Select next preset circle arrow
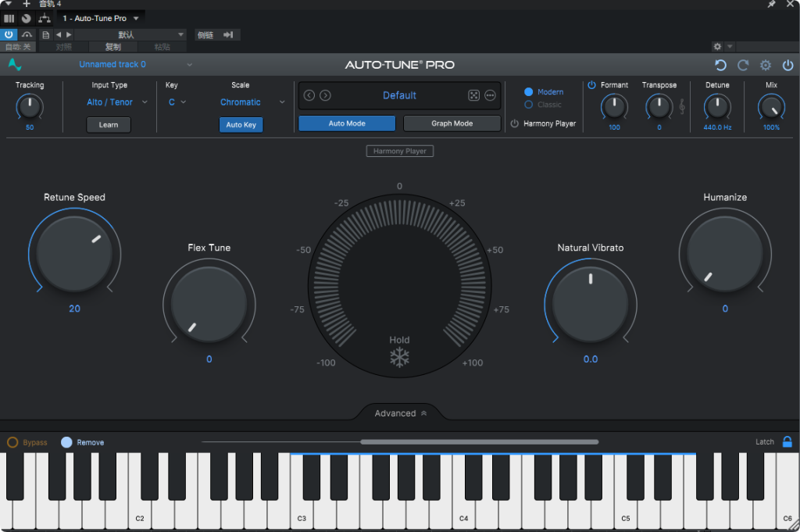The image size is (800, 532). (326, 95)
